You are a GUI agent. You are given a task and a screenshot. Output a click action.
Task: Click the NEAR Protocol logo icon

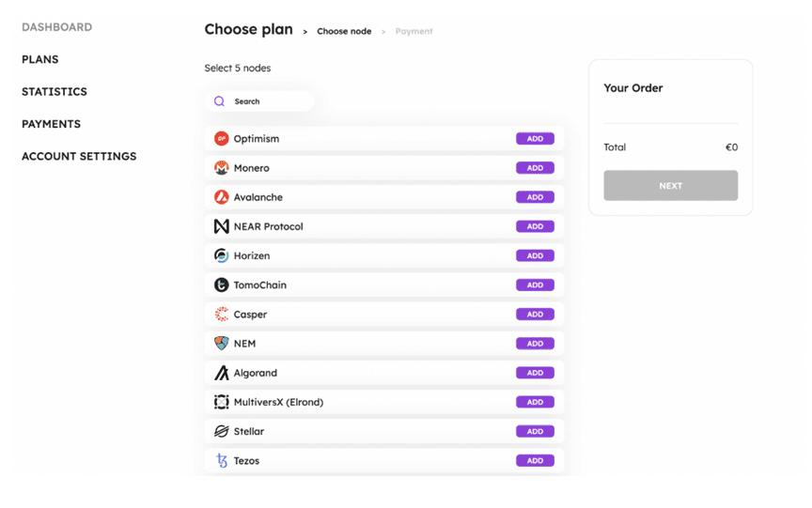[222, 226]
